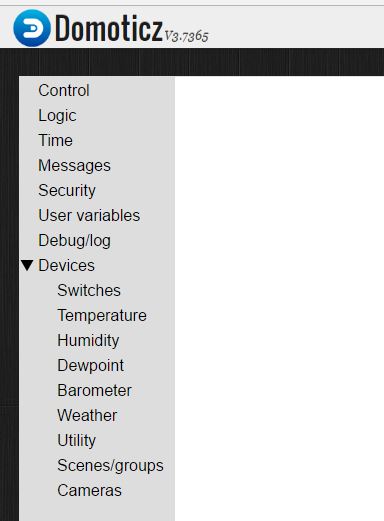
Task: Click the Devices category label
Action: point(67,265)
